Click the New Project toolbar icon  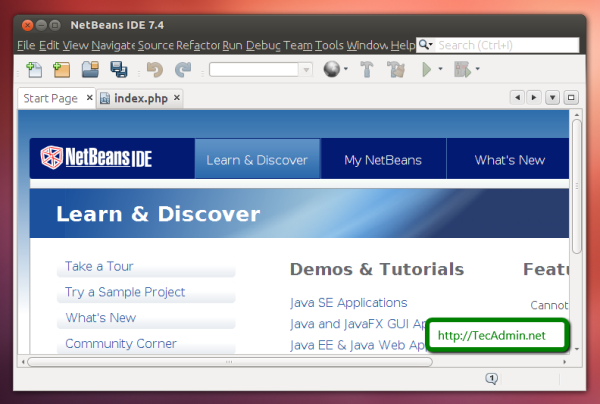62,69
